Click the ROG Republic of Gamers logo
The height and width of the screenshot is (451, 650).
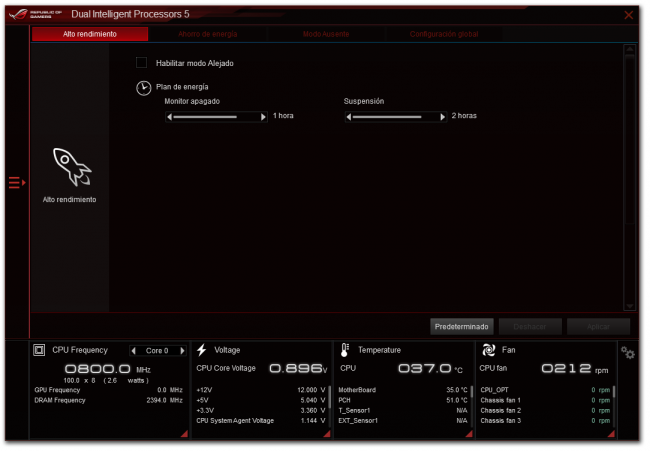[35, 15]
